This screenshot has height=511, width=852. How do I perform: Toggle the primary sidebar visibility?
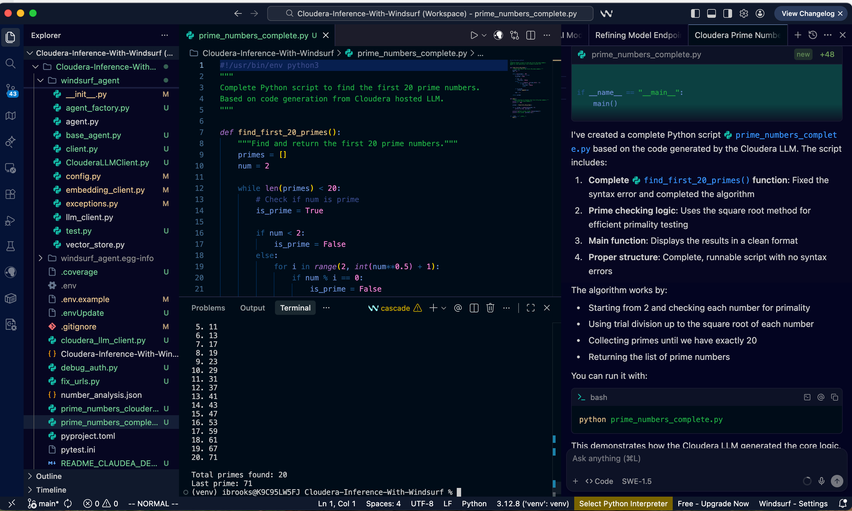click(x=695, y=14)
